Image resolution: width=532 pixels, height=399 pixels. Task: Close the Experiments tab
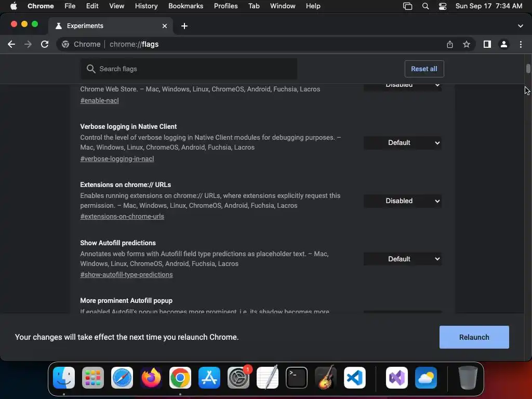pyautogui.click(x=165, y=26)
